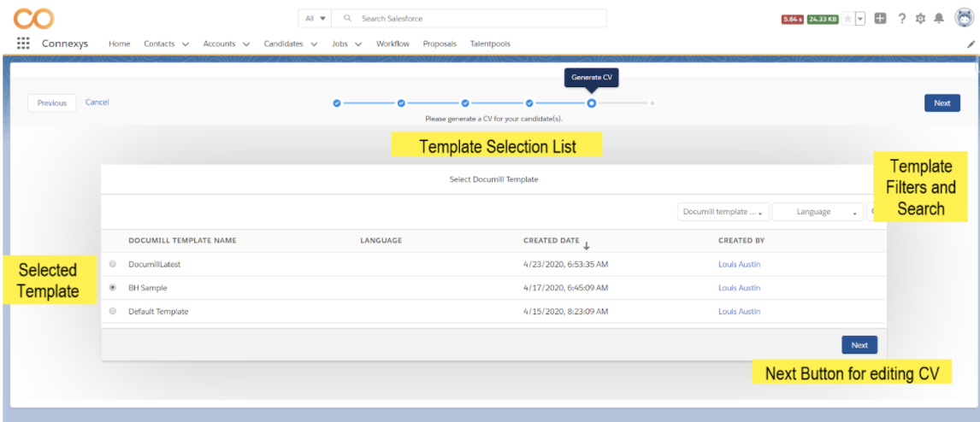Click the BH Sample template name

pos(147,288)
